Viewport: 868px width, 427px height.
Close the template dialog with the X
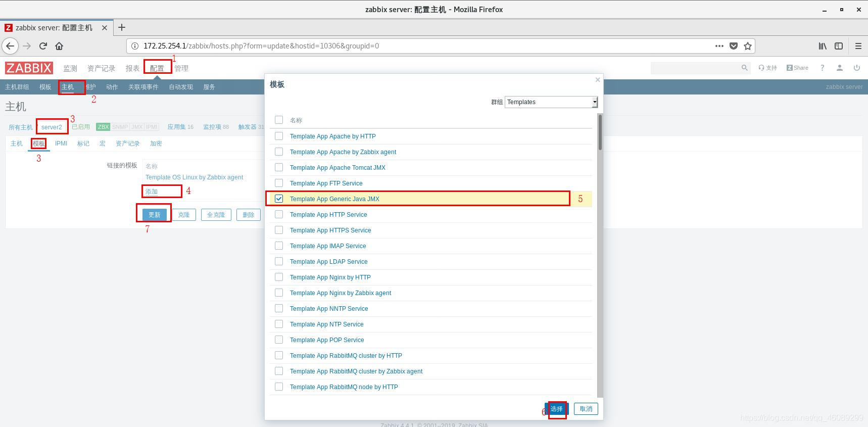(x=598, y=80)
